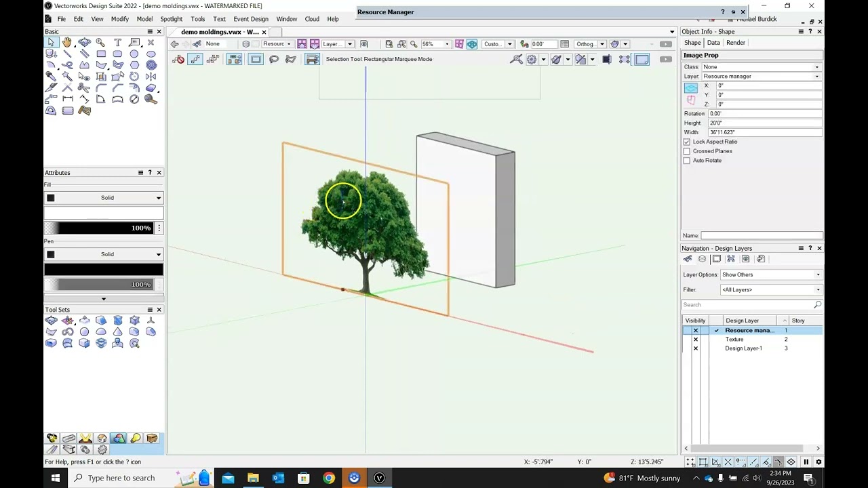Image resolution: width=868 pixels, height=488 pixels.
Task: Open the Modify menu
Action: point(120,19)
